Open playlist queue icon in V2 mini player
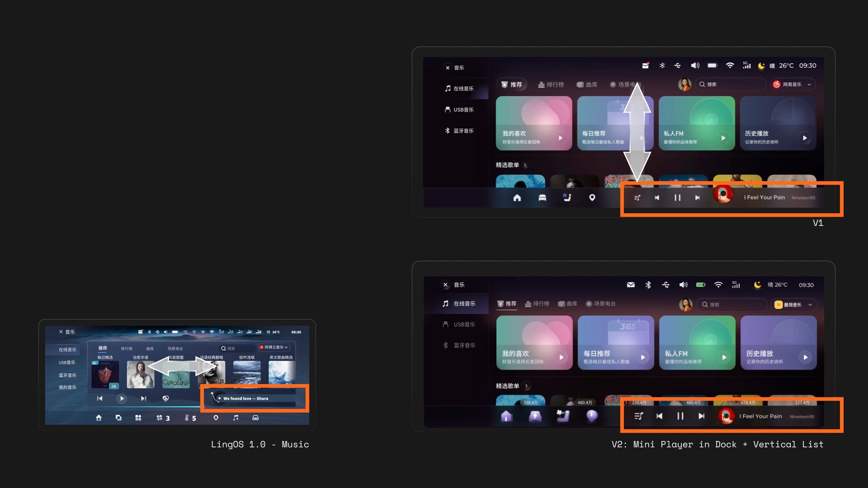 point(639,416)
